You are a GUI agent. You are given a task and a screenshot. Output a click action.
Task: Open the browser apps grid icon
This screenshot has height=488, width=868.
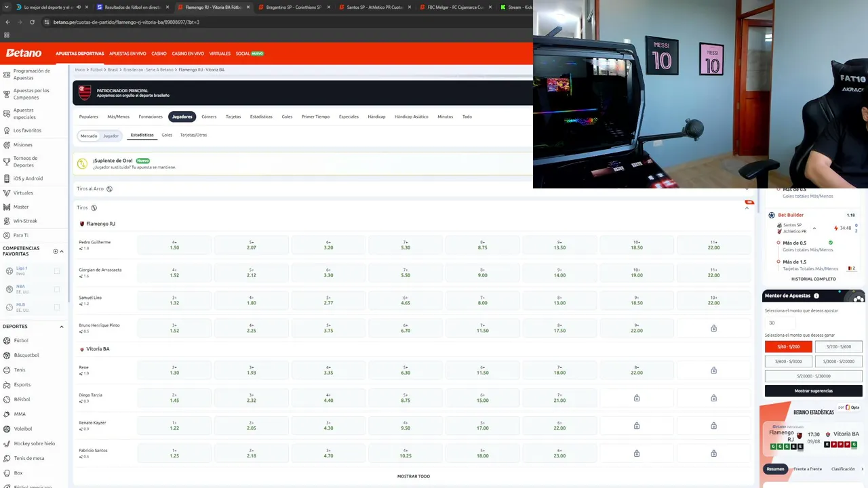click(7, 35)
